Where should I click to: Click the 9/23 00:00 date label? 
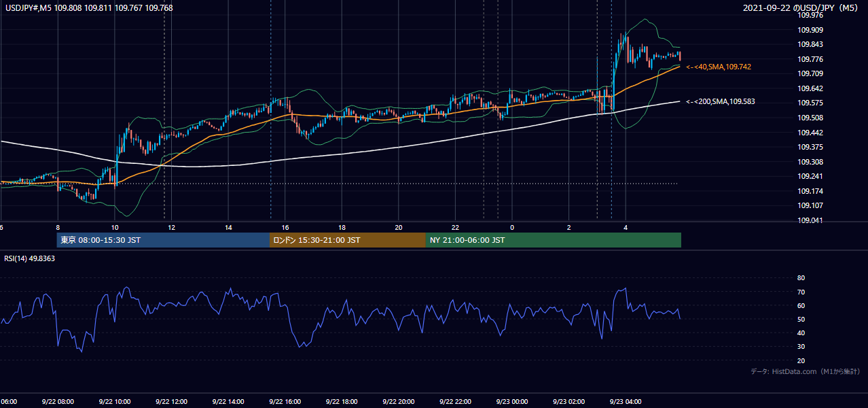[x=511, y=402]
